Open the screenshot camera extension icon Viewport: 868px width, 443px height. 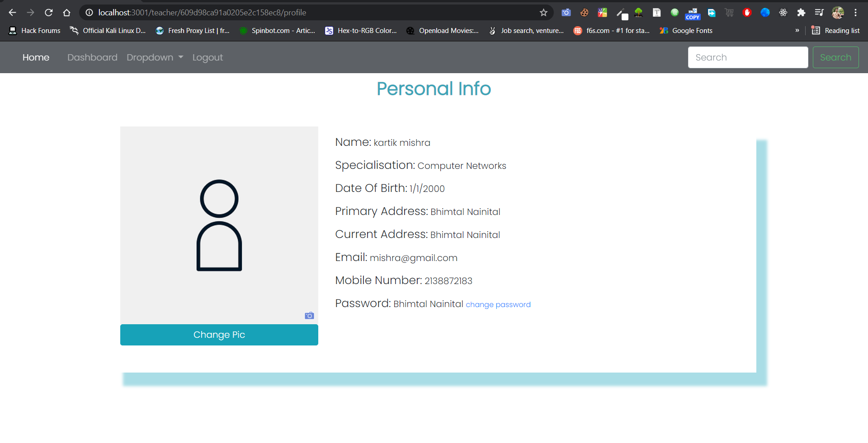click(x=566, y=12)
